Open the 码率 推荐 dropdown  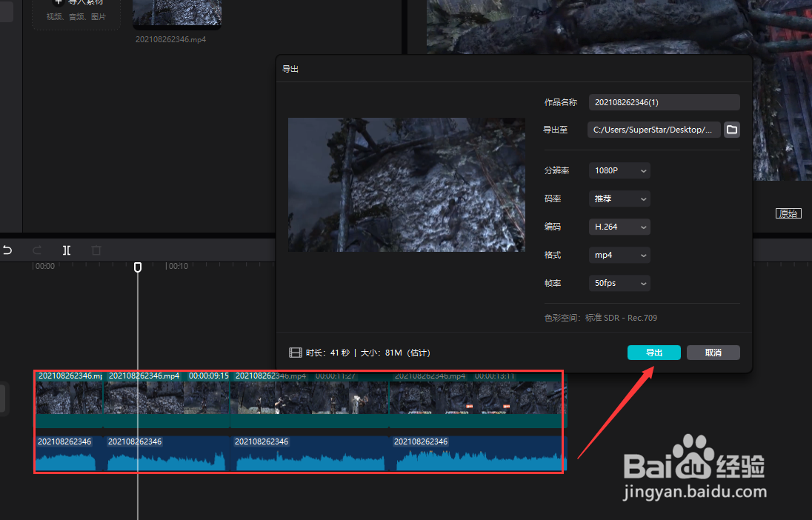pyautogui.click(x=619, y=199)
